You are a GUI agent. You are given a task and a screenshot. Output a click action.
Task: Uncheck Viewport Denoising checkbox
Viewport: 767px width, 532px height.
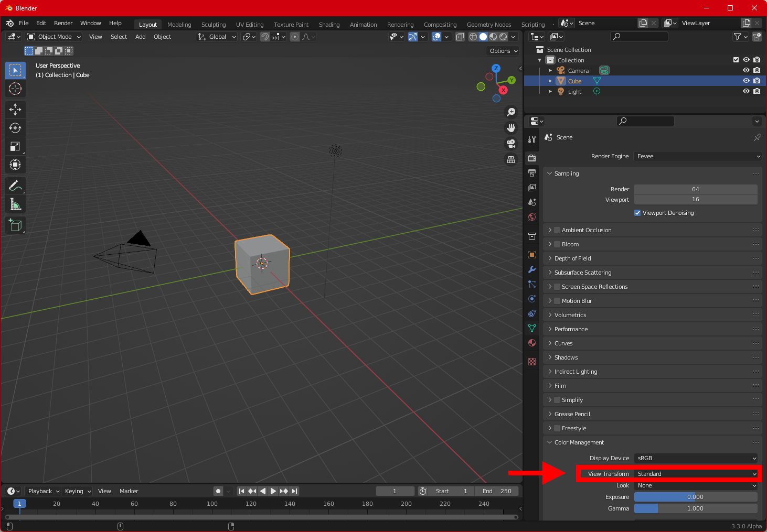click(x=637, y=213)
